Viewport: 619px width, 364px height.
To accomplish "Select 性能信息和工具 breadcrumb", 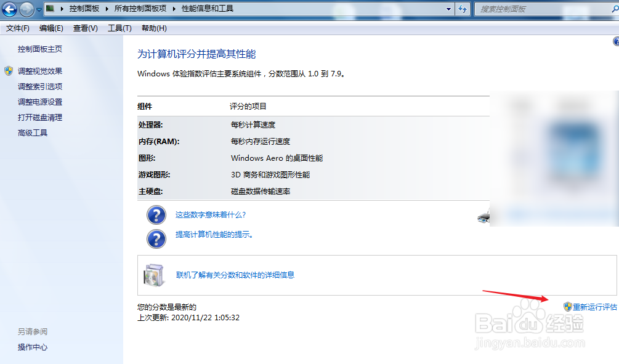I will [x=207, y=9].
